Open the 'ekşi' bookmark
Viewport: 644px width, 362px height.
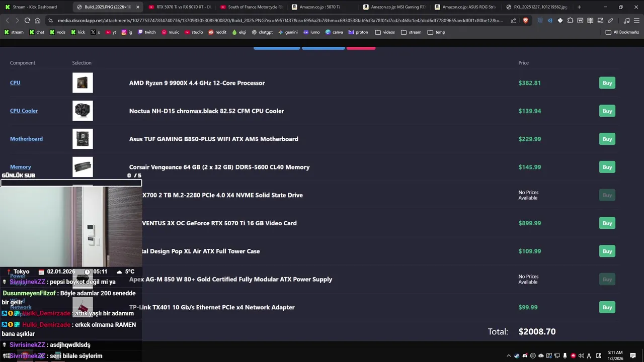(x=239, y=32)
